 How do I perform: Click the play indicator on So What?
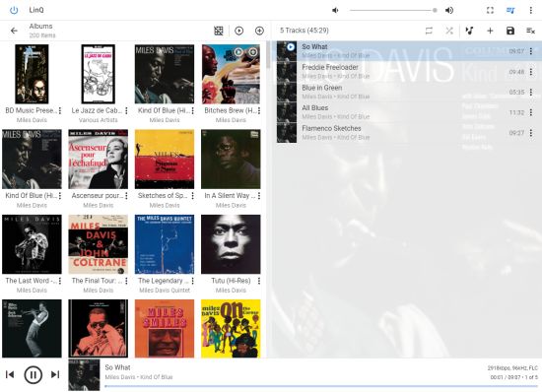pos(291,47)
